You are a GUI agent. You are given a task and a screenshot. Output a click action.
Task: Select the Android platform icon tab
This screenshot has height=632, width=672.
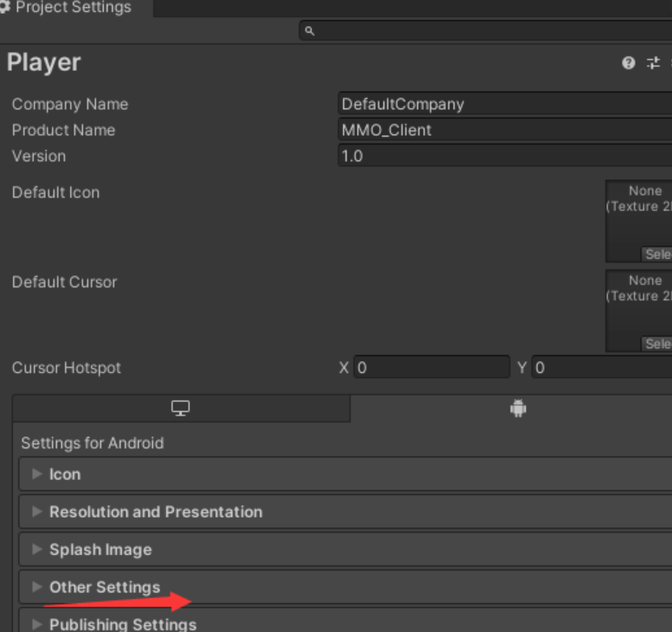click(518, 409)
